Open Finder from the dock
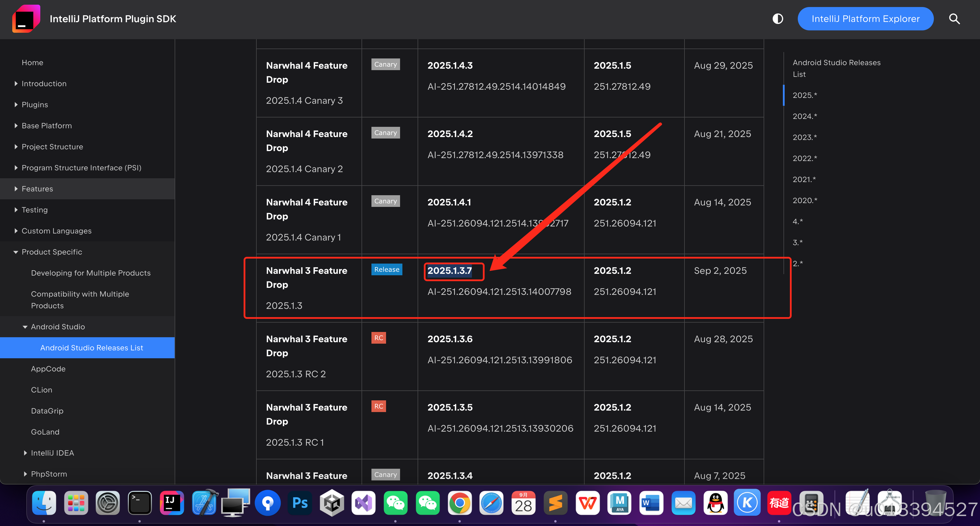 click(x=44, y=503)
